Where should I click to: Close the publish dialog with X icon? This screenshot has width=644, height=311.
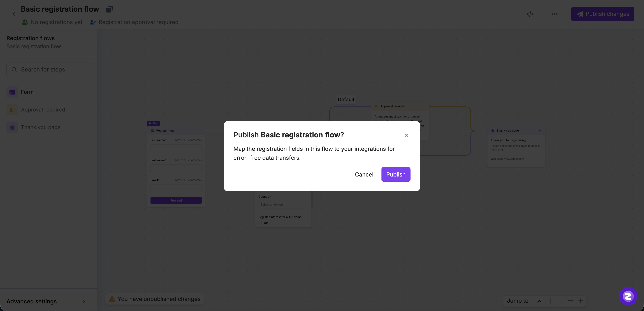click(406, 135)
